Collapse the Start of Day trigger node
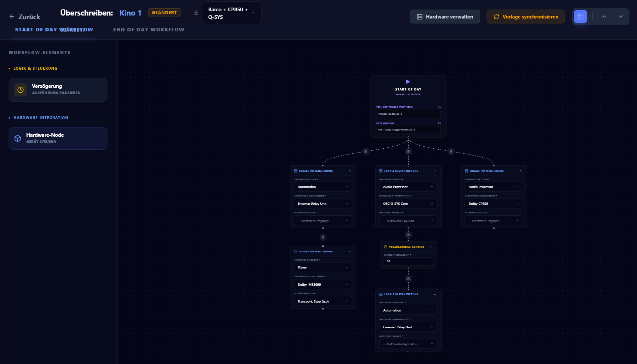Screen dimensions: 637x364 point(438,82)
